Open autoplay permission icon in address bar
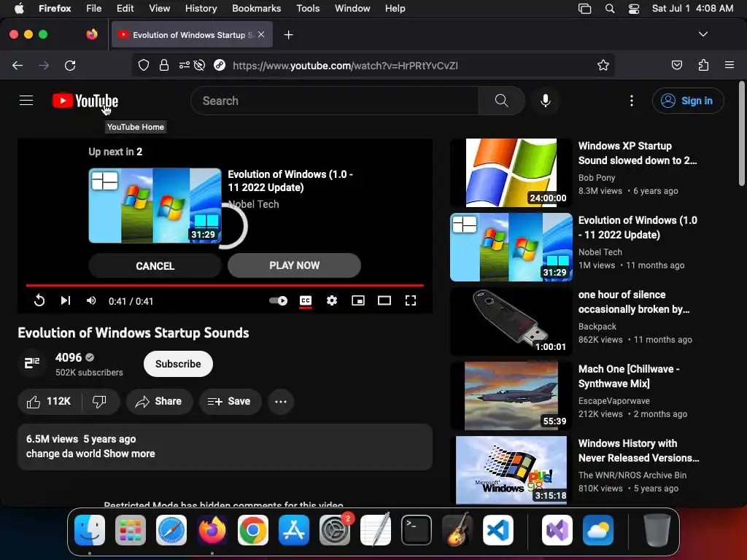 click(x=200, y=65)
